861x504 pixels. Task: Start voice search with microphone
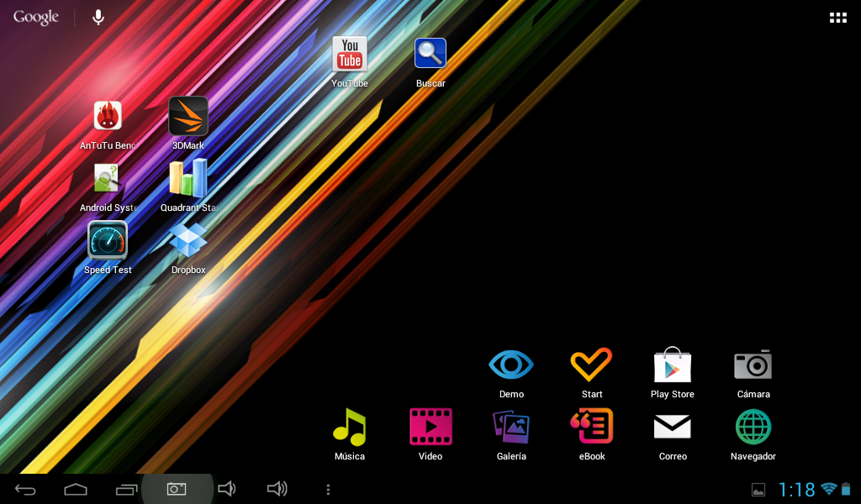(x=98, y=17)
